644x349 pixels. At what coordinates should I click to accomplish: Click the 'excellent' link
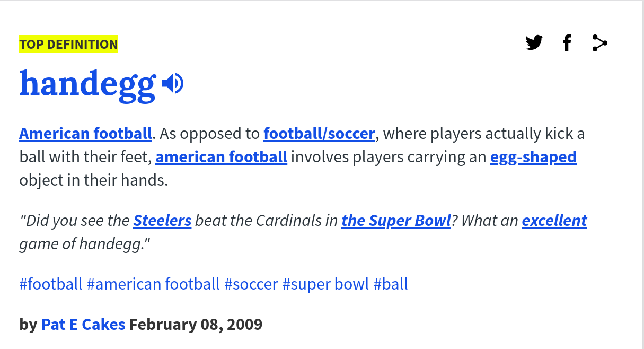click(x=554, y=220)
